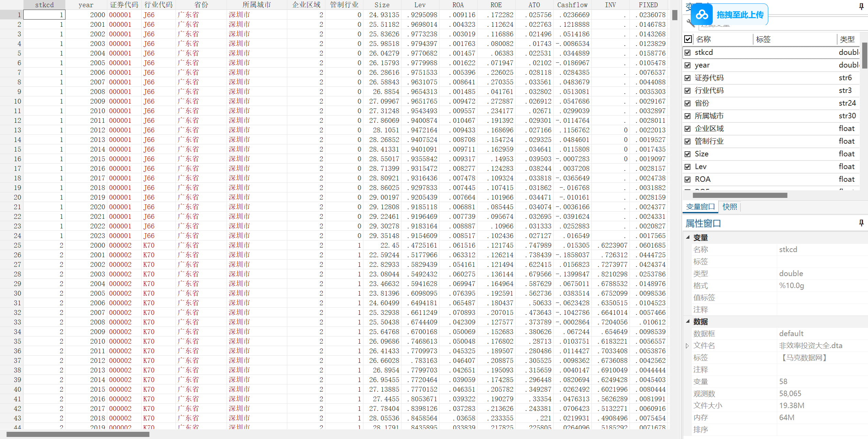Click the 名称 column header

click(703, 39)
